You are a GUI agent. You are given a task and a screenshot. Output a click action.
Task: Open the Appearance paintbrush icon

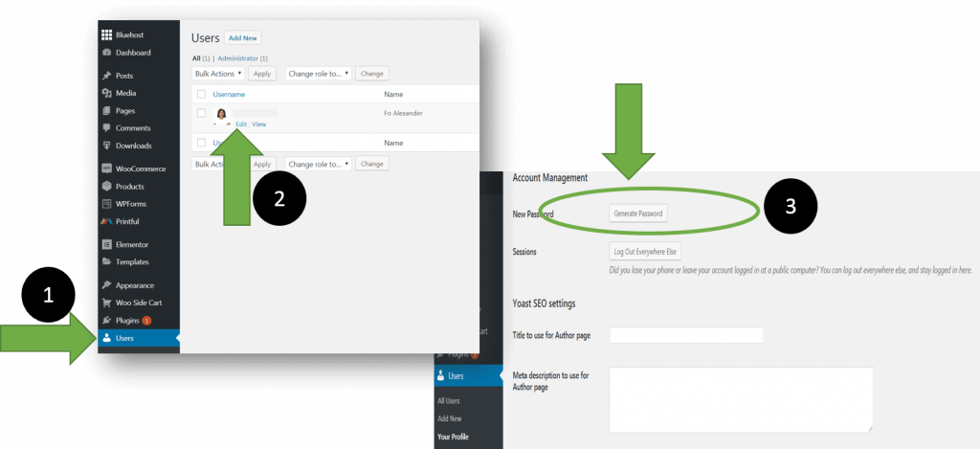pyautogui.click(x=106, y=285)
